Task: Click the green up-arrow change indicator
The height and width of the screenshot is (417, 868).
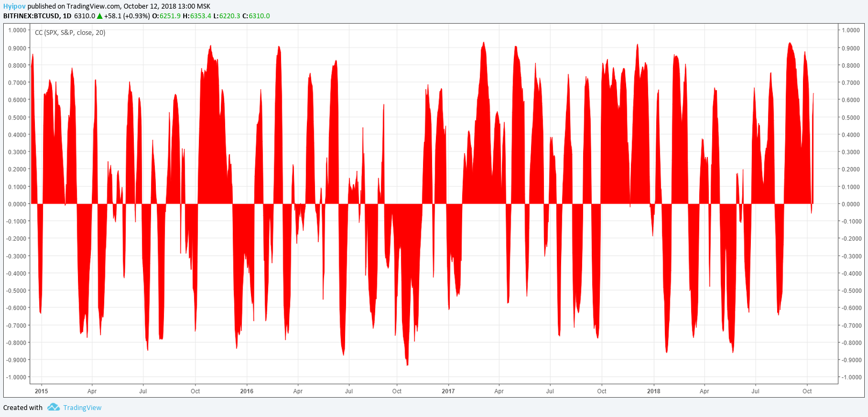Action: 99,16
